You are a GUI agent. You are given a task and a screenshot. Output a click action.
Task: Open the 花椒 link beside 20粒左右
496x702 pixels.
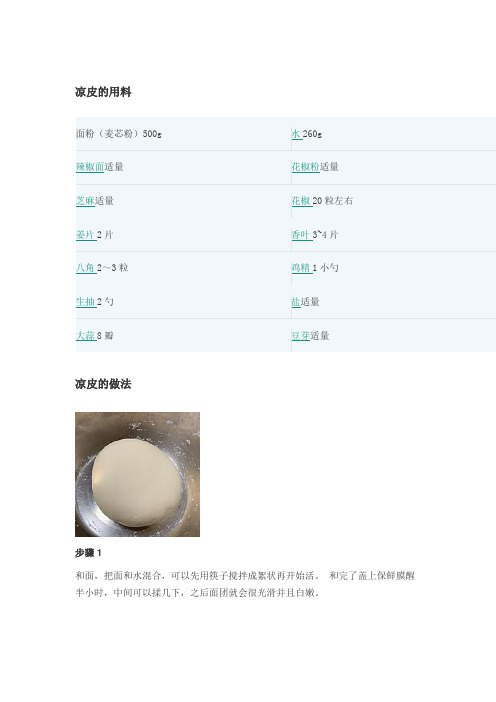point(301,201)
